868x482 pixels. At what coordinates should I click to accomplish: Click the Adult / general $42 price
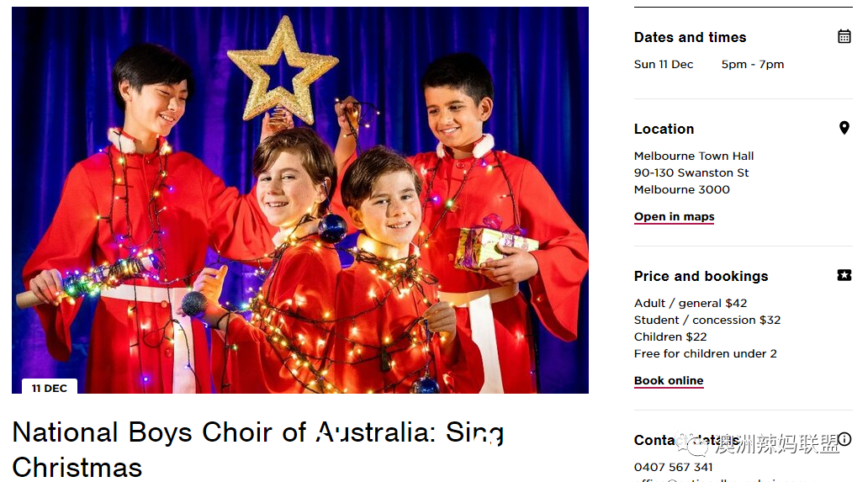[x=691, y=304]
